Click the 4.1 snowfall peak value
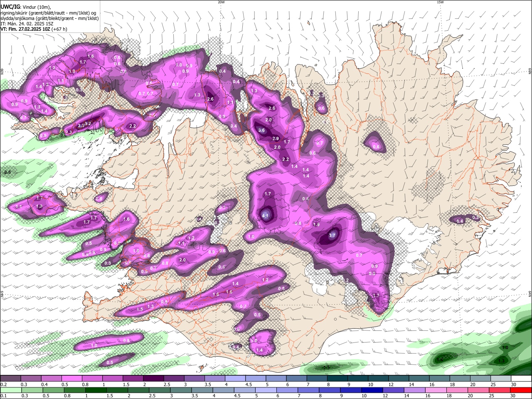The height and width of the screenshot is (399, 532). (266, 216)
